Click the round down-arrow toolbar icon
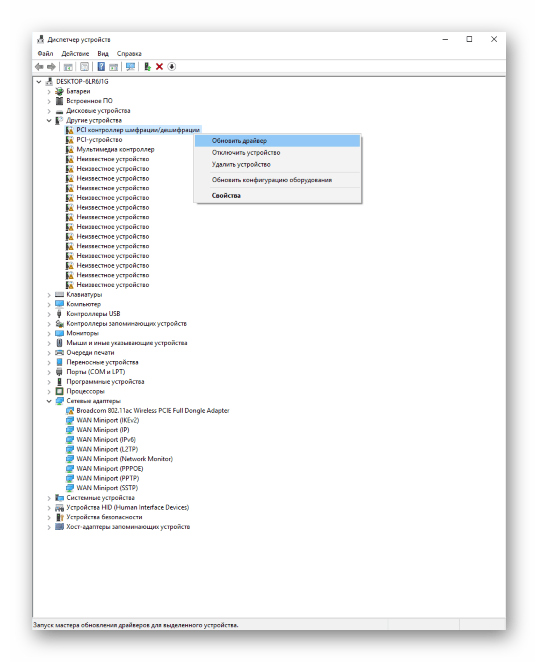Screen dimensions: 538x662 coord(171,67)
